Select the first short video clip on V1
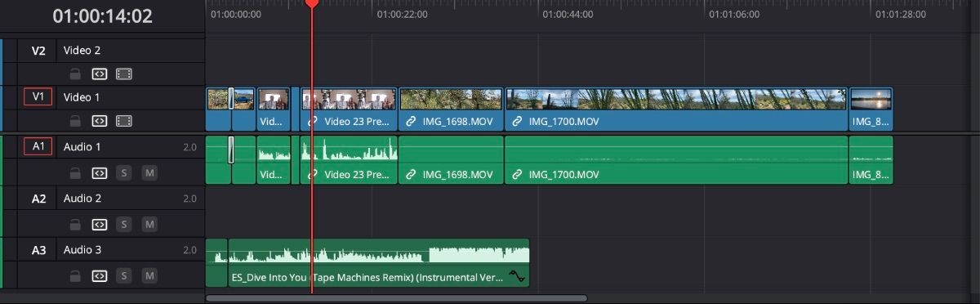 tap(219, 110)
